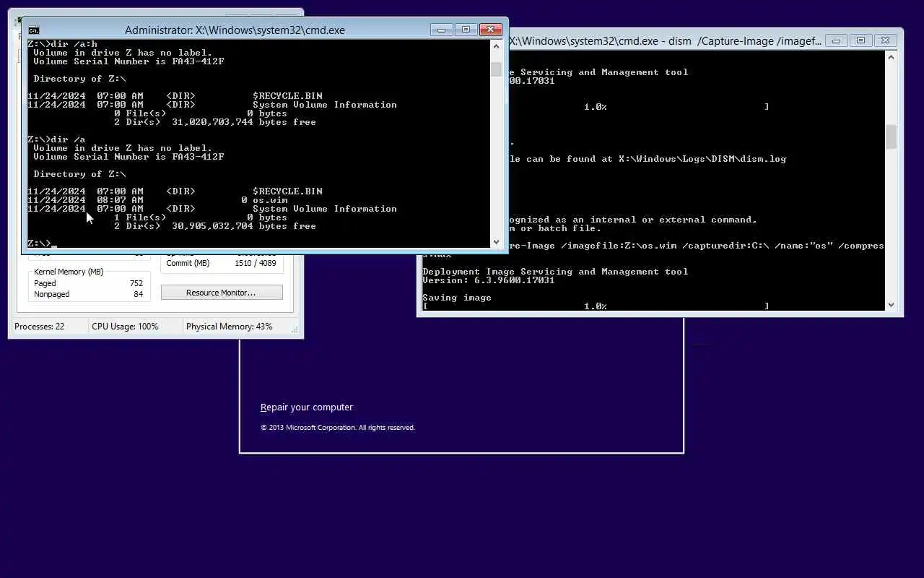924x578 pixels.
Task: Click the scrollbar thumb in the dism window
Action: coord(891,137)
